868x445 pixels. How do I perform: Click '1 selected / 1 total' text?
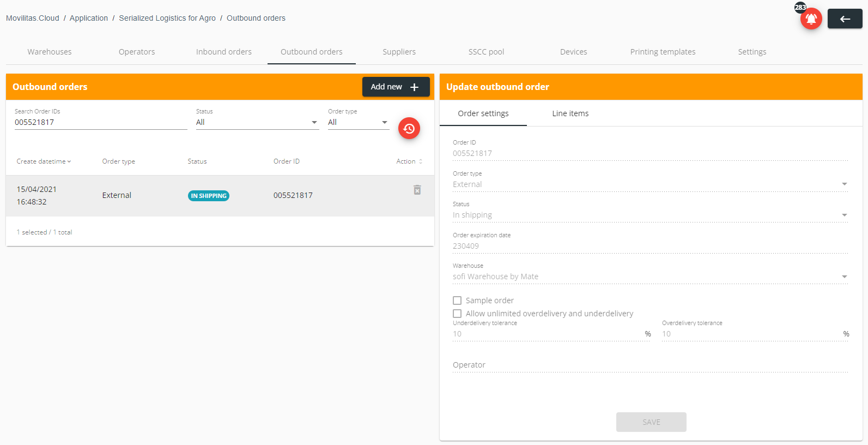tap(44, 232)
